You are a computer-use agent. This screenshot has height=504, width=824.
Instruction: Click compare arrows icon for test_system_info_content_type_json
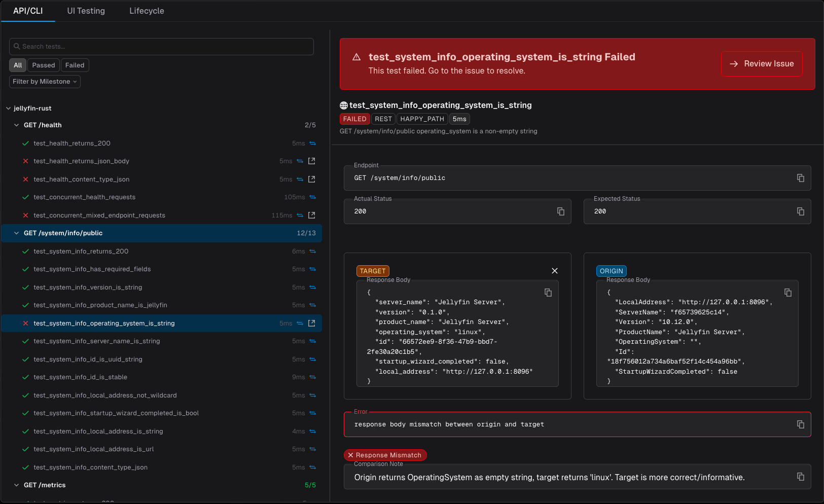coord(312,467)
